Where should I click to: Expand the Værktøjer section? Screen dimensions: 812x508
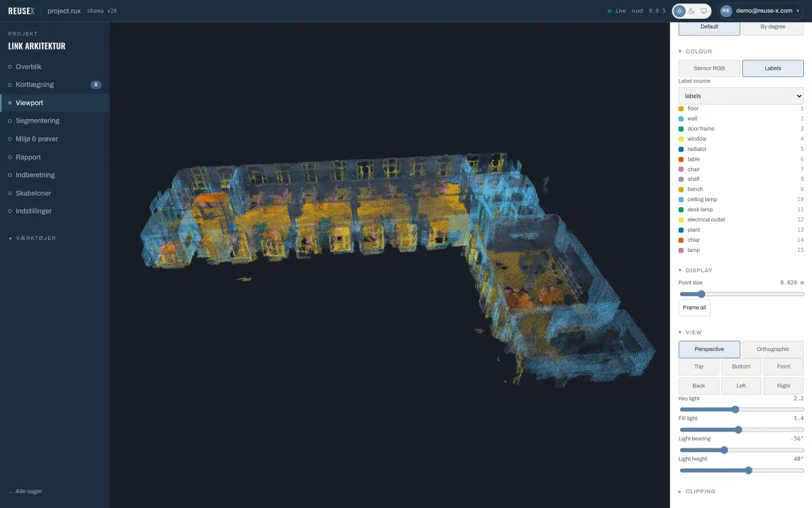pyautogui.click(x=32, y=238)
